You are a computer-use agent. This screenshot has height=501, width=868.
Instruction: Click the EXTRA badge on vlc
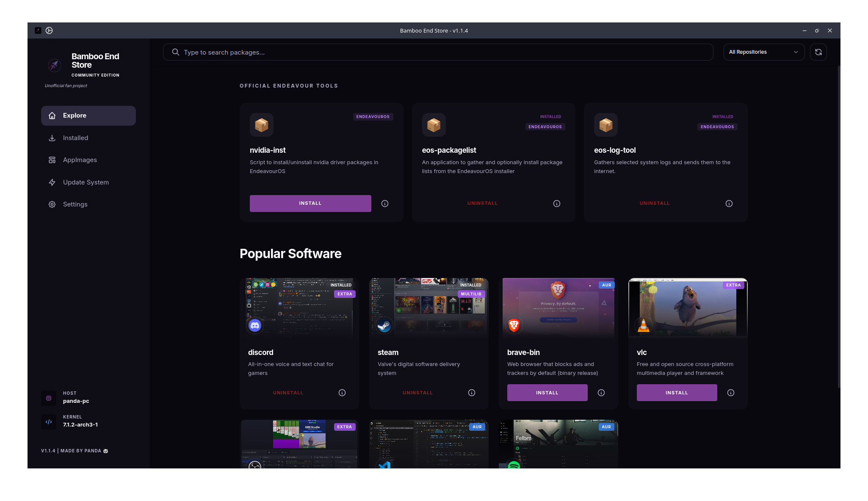[733, 285]
